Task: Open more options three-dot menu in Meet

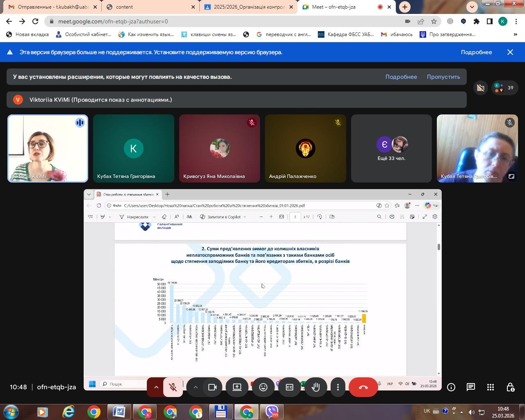Action: [x=338, y=387]
